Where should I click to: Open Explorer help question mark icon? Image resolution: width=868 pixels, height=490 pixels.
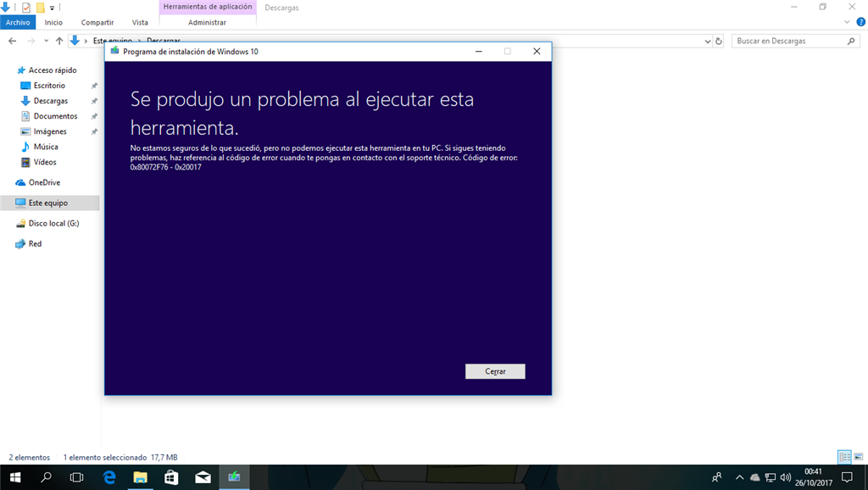(x=861, y=22)
